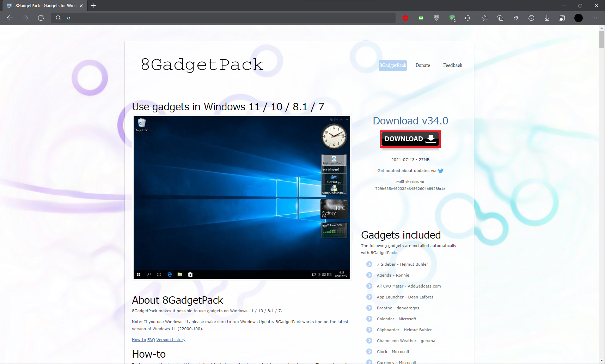Click bullet icon beside Chameleon Weather

369,341
